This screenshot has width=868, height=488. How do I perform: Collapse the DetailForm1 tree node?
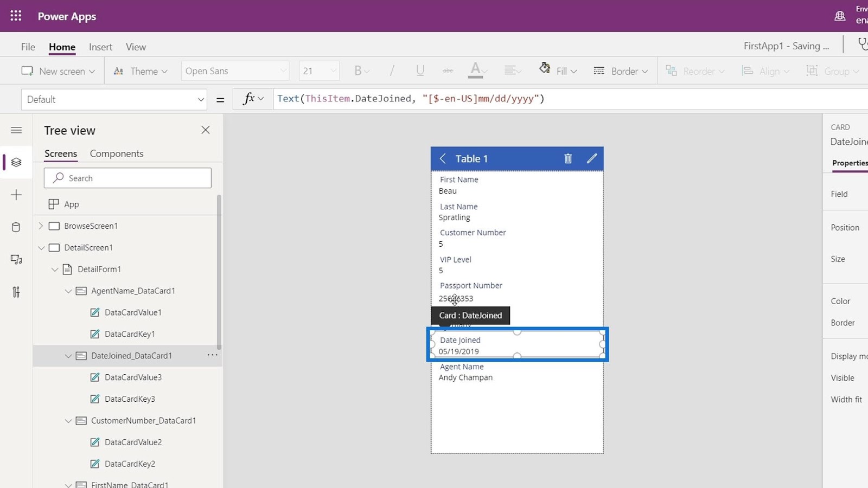pyautogui.click(x=54, y=269)
